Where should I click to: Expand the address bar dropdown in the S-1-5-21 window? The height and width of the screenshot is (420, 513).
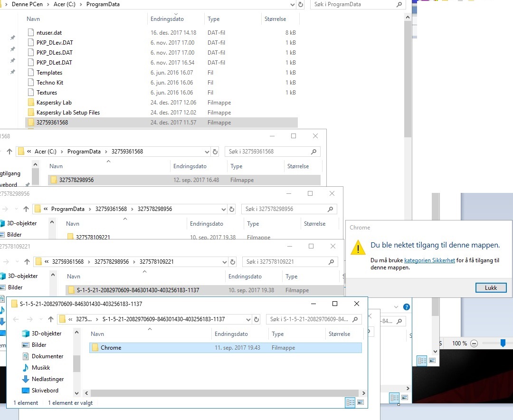tap(248, 319)
